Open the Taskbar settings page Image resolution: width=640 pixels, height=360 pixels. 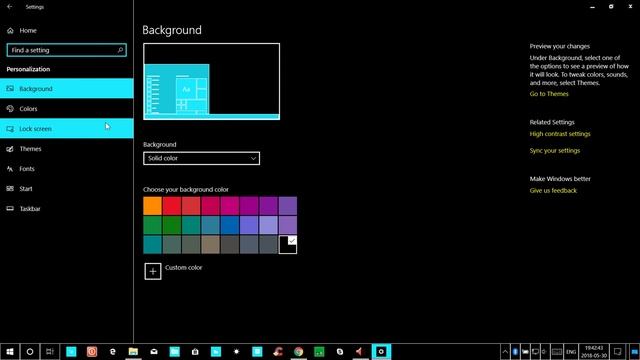[67, 209]
